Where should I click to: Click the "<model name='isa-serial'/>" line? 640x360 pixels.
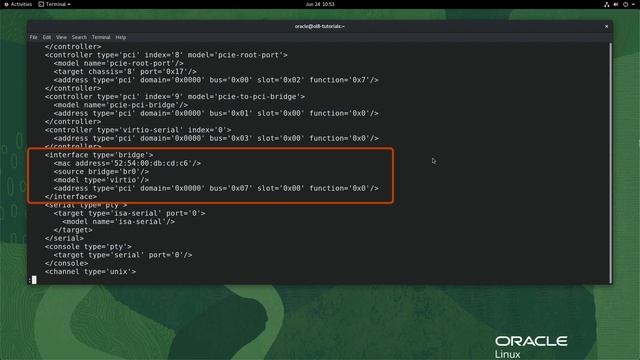pos(118,222)
